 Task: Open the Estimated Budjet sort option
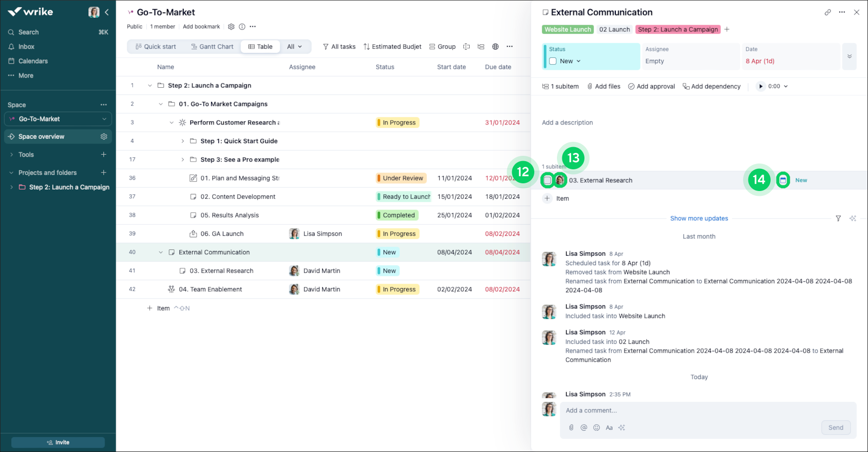click(392, 46)
